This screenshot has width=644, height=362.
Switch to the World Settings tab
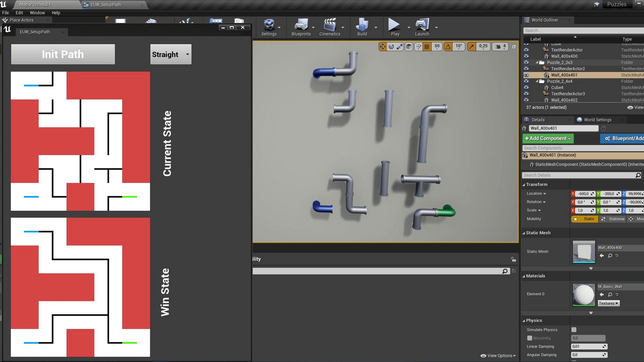point(597,120)
